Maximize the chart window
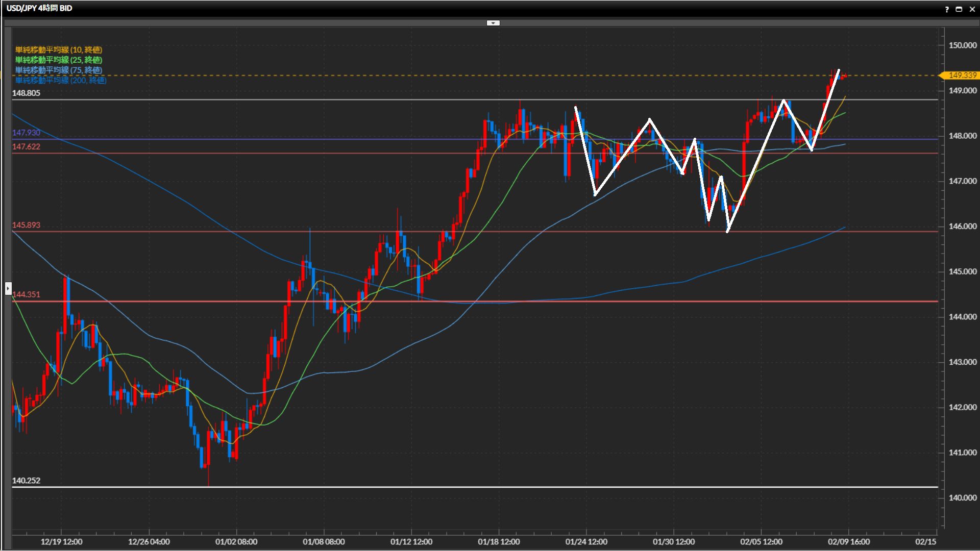 959,9
